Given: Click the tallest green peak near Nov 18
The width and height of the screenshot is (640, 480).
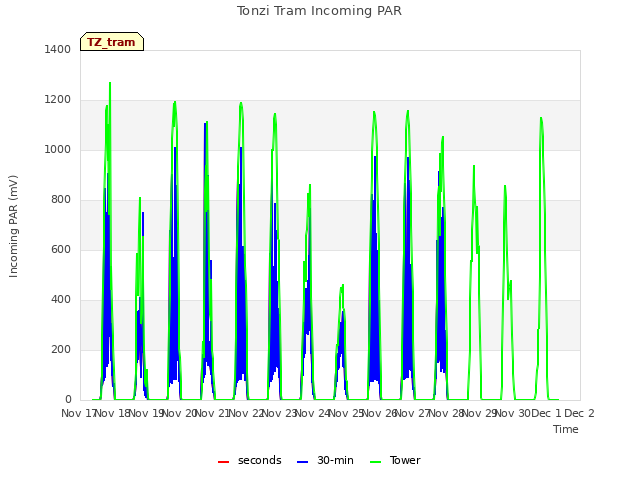Looking at the screenshot, I should (x=110, y=83).
